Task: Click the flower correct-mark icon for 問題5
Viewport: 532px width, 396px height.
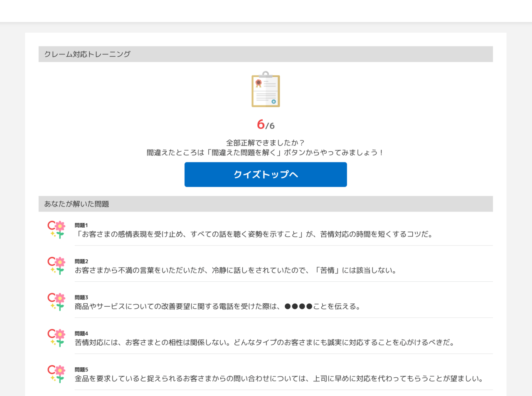Action: tap(57, 374)
